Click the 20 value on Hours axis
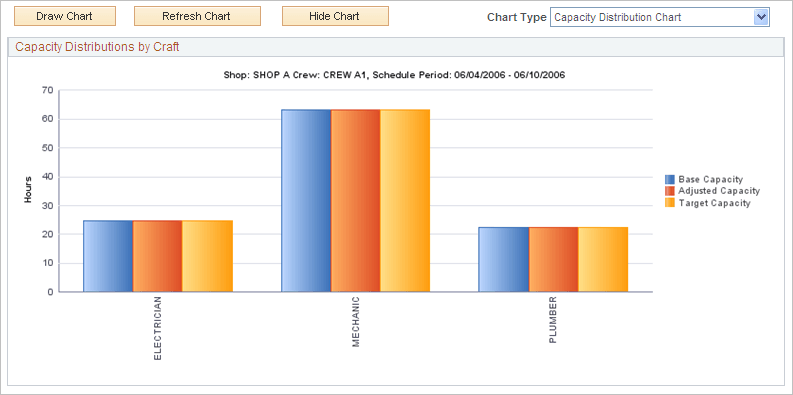The width and height of the screenshot is (793, 395). (48, 235)
